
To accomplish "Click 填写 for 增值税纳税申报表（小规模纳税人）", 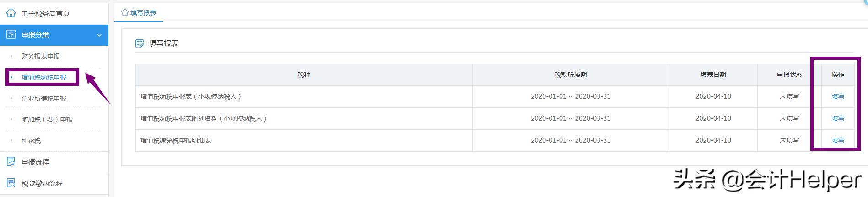I will tap(838, 96).
